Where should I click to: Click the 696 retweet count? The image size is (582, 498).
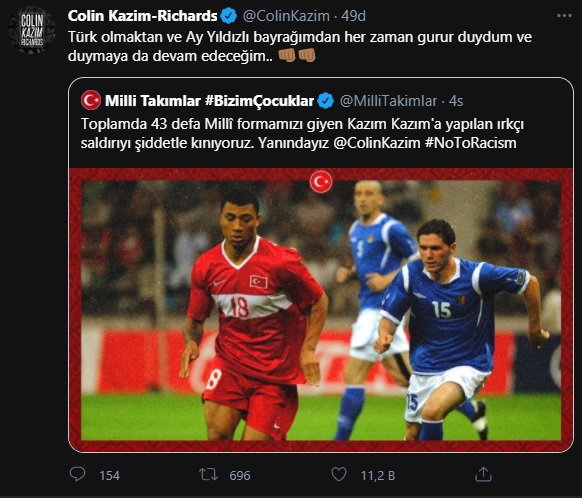pos(240,475)
